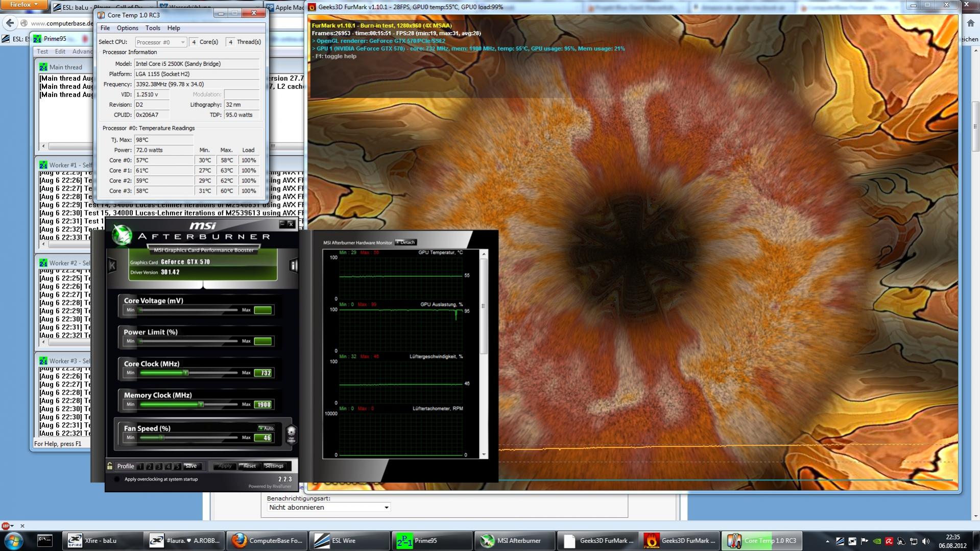Toggle Apply overclocking at system startup
Image resolution: width=980 pixels, height=551 pixels.
coord(117,479)
